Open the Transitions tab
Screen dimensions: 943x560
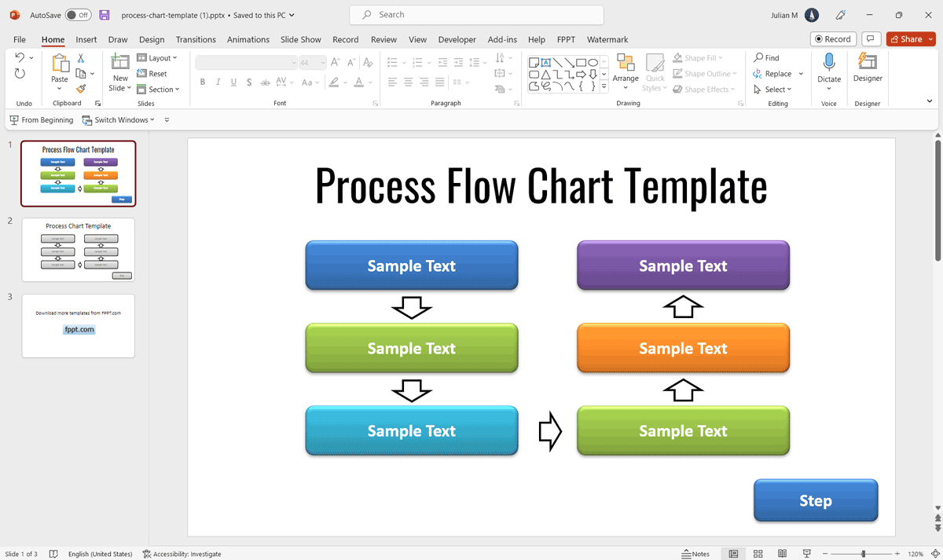(196, 39)
